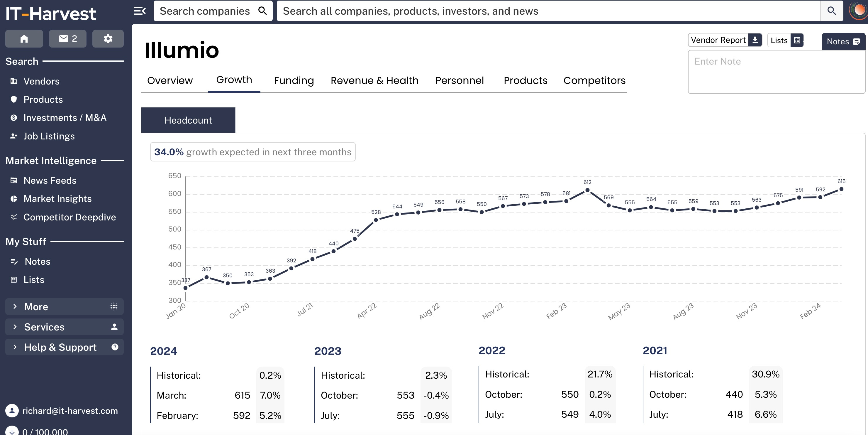Click the News Feeds icon
868x435 pixels.
click(14, 180)
